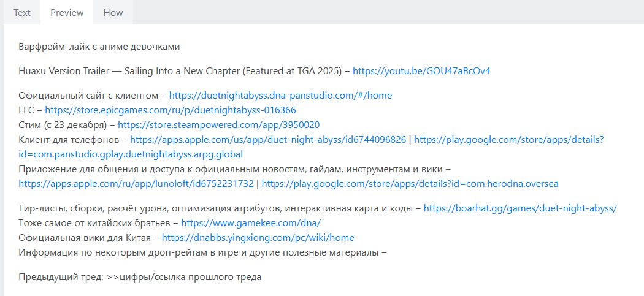644x296 pixels.
Task: Open the How tab
Action: tap(113, 12)
